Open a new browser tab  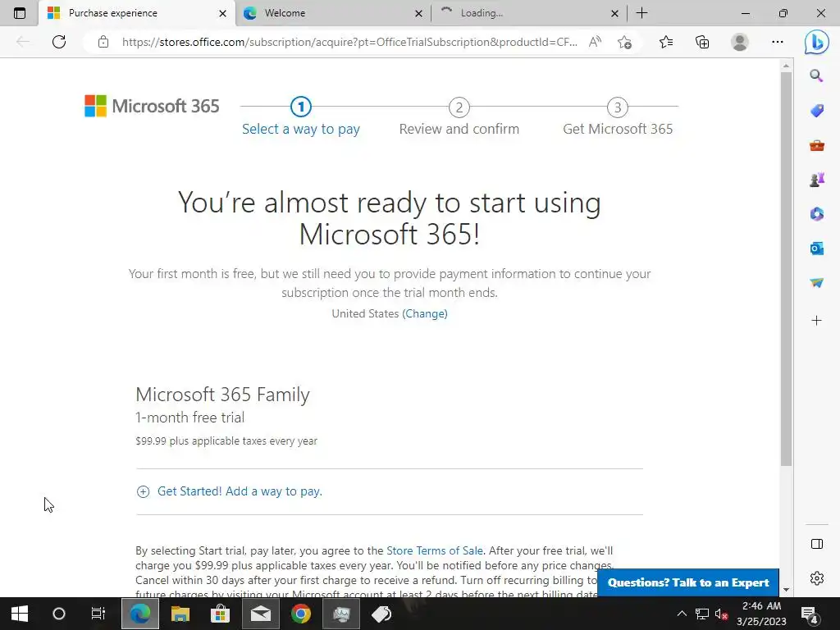tap(641, 13)
